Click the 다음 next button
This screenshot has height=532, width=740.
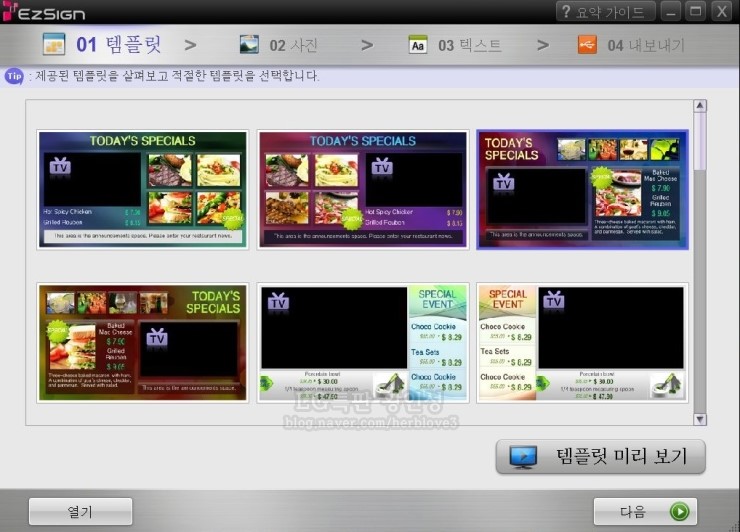[x=645, y=511]
